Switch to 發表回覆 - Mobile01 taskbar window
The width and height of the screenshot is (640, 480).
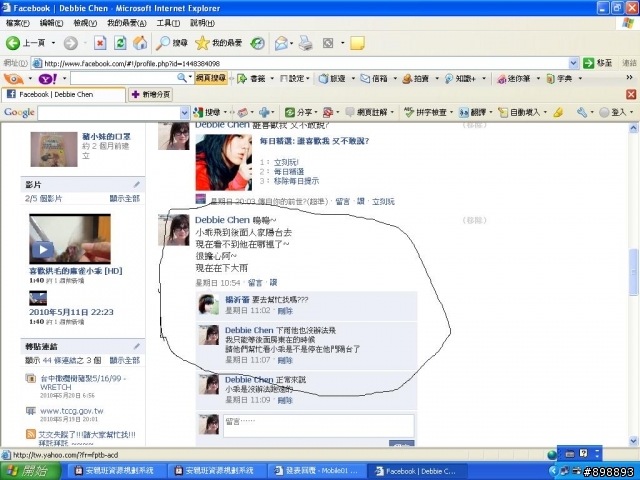tap(317, 471)
